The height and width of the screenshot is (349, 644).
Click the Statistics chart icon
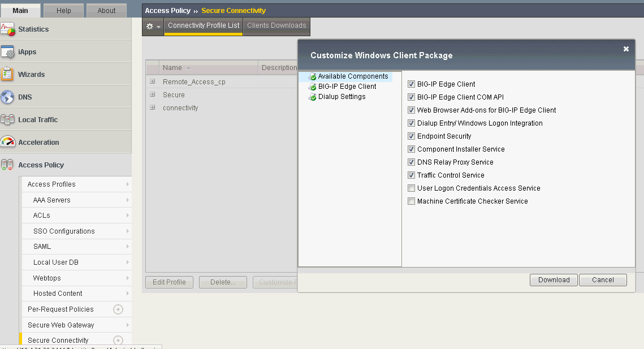(x=8, y=29)
